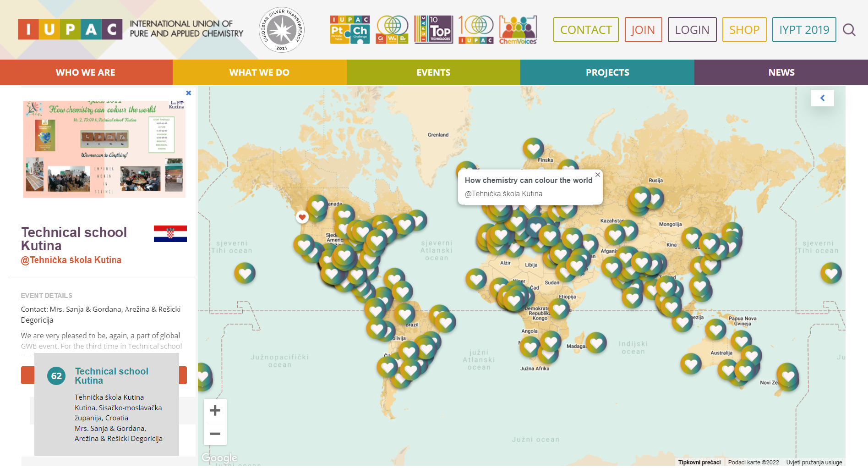The height and width of the screenshot is (468, 868).
Task: Click the heart marker near Novi Zeland
Action: pyautogui.click(x=788, y=375)
